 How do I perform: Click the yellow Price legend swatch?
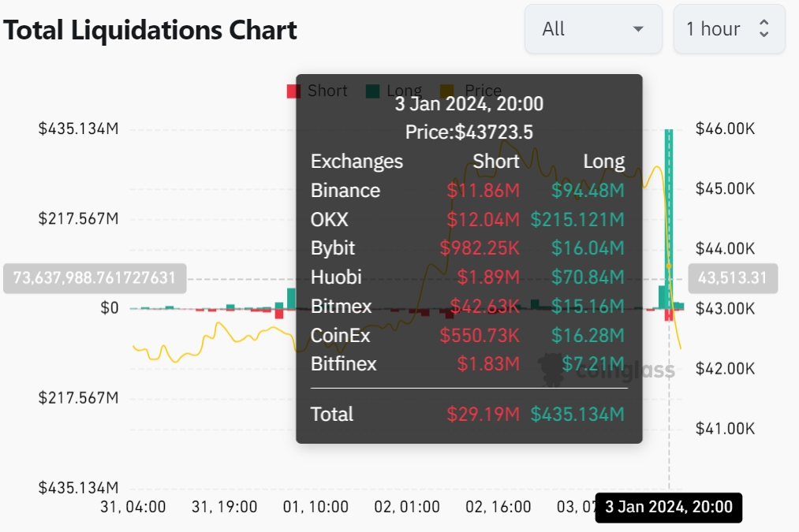447,91
